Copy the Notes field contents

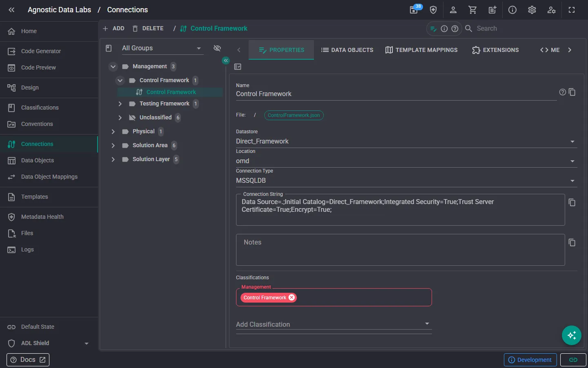point(572,242)
